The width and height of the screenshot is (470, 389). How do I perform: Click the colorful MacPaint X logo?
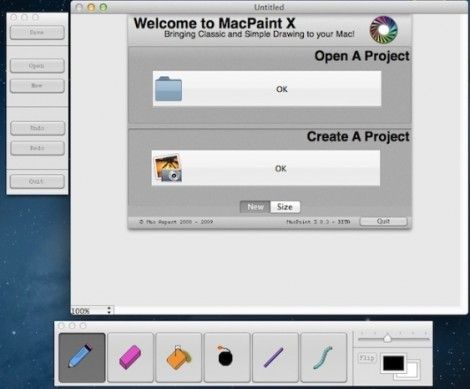383,30
